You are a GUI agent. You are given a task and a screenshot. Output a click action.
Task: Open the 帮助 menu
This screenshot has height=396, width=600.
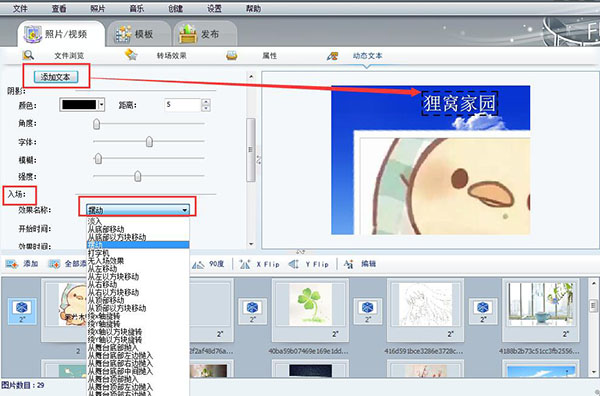pyautogui.click(x=253, y=8)
